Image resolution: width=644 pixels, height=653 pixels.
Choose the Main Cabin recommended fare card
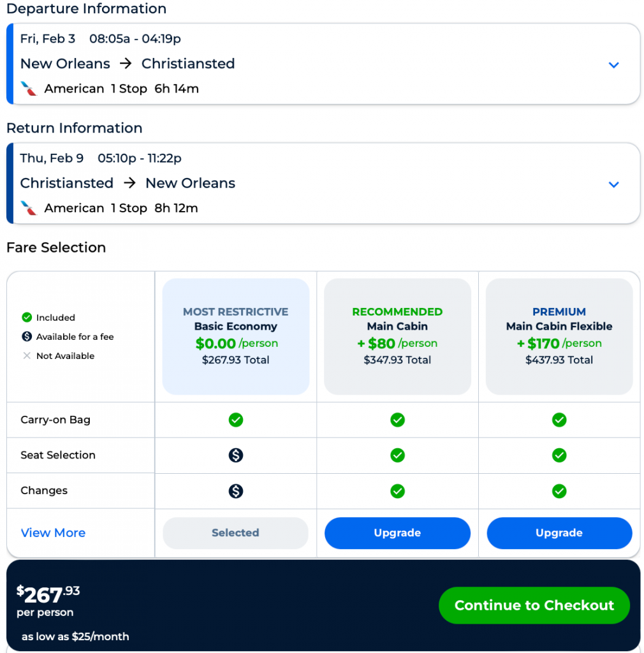pyautogui.click(x=397, y=336)
